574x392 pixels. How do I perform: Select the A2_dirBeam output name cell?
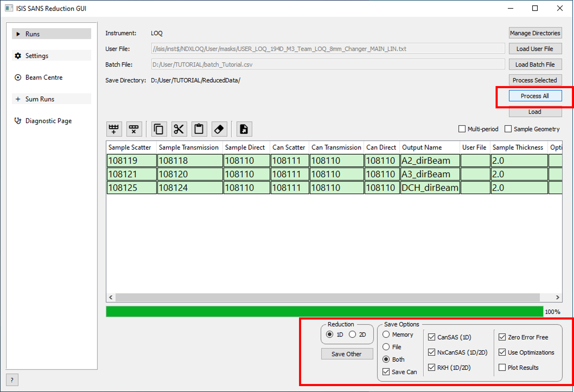click(x=430, y=161)
